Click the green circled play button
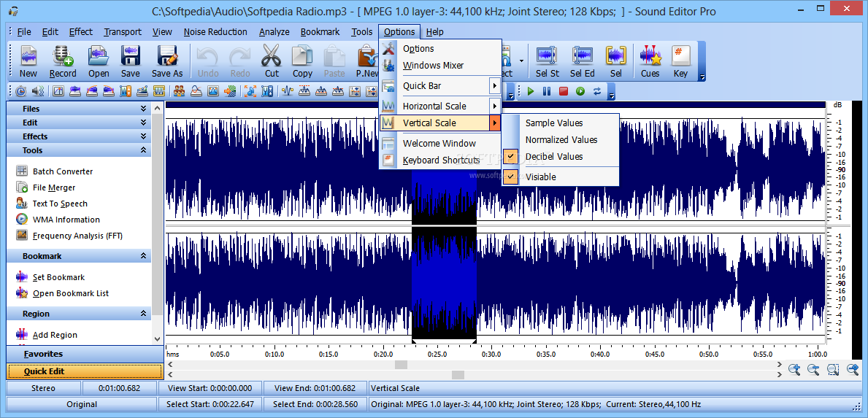Screen dimensions: 868x418 click(x=580, y=92)
